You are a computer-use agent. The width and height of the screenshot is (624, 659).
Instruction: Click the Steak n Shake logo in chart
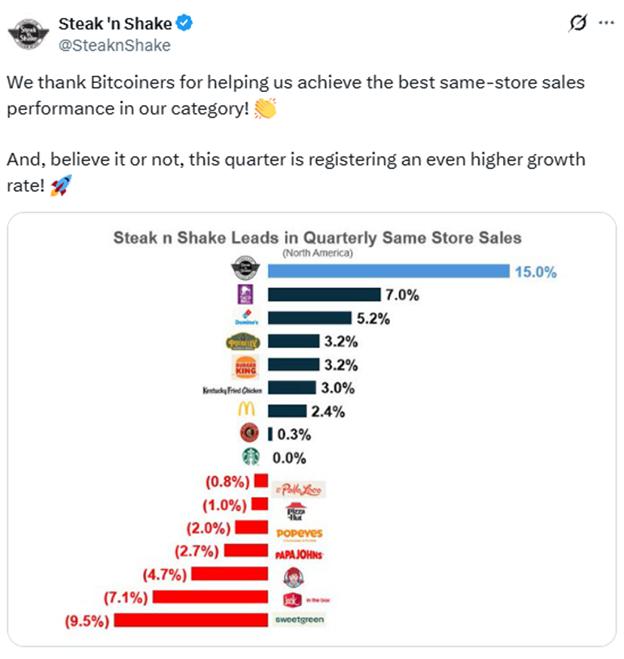coord(245,268)
